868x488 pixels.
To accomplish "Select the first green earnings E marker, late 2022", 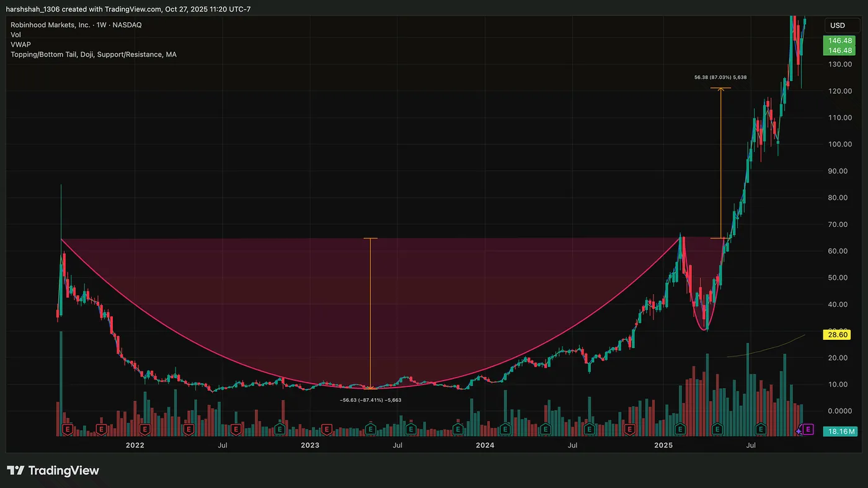I will click(280, 428).
